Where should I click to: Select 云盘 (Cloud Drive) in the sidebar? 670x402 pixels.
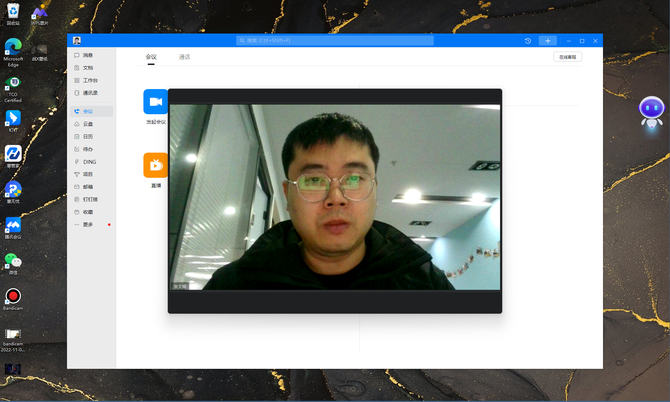[87, 123]
